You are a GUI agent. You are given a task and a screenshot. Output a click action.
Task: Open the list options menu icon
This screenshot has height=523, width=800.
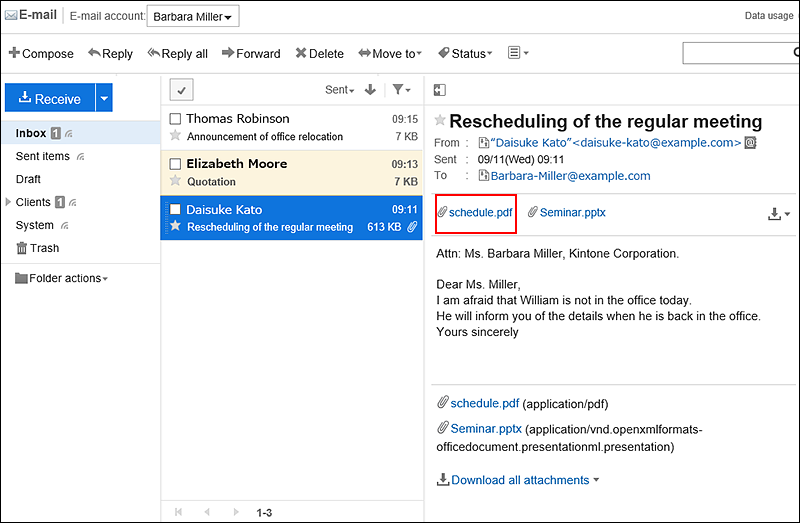point(518,53)
